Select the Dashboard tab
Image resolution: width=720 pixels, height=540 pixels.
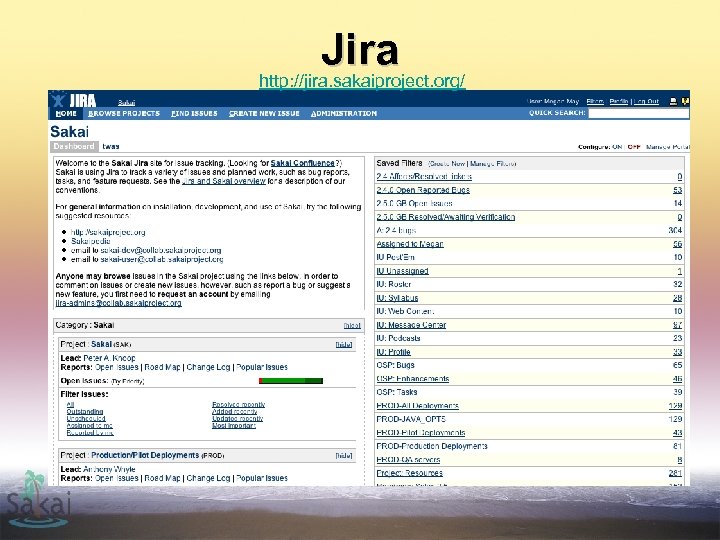click(73, 146)
